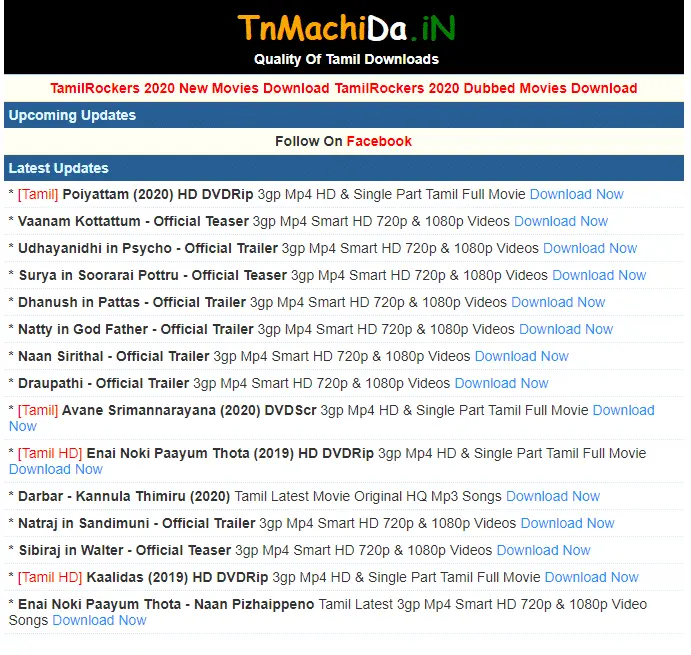This screenshot has width=691, height=655.
Task: Click Download Now for Sibiraj in Walter Teaser
Action: [543, 550]
